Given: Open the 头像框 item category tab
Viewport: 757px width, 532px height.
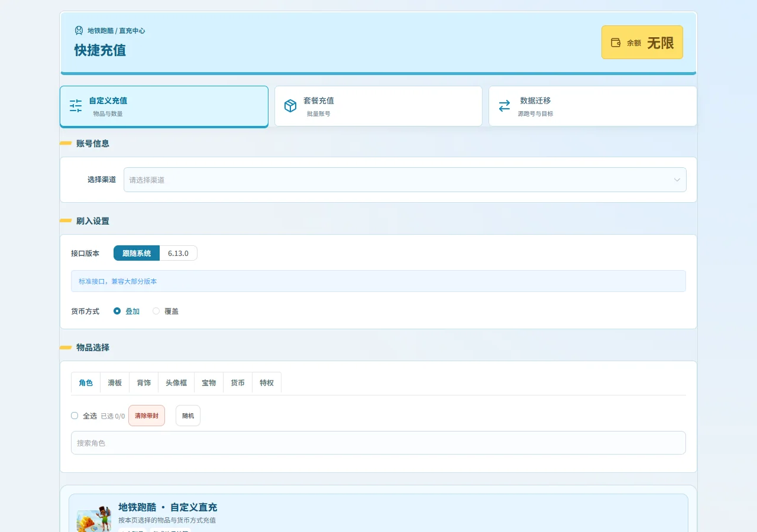Looking at the screenshot, I should [176, 383].
